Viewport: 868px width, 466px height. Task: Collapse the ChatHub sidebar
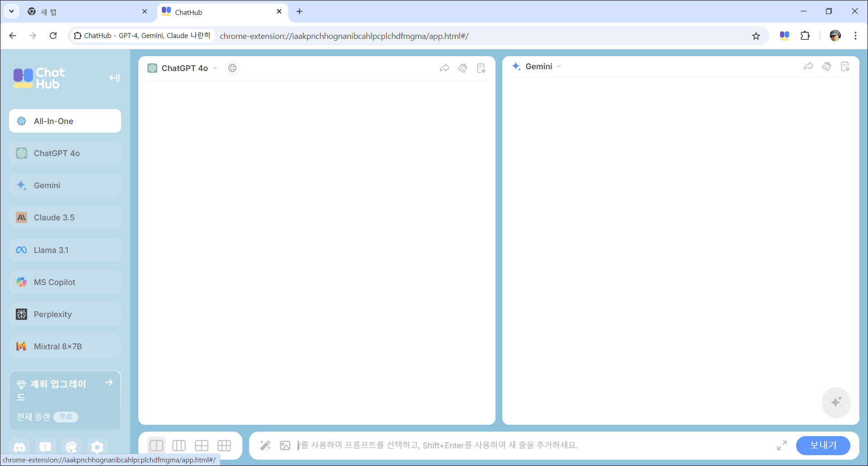coord(114,78)
